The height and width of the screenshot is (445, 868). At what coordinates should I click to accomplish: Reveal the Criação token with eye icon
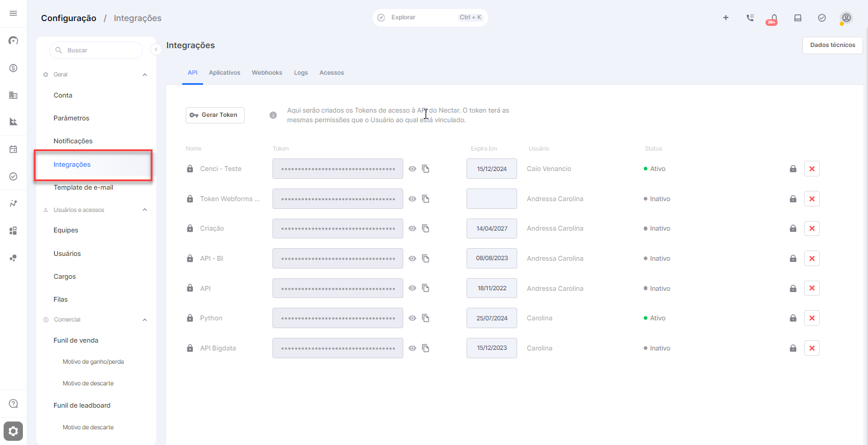412,228
